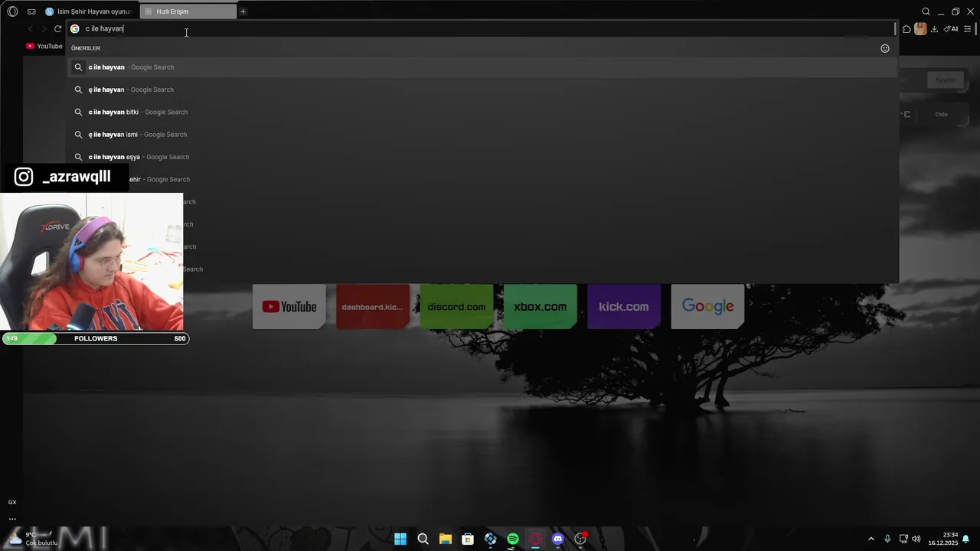Open the extensions puzzle-piece icon
The height and width of the screenshot is (551, 980).
906,29
